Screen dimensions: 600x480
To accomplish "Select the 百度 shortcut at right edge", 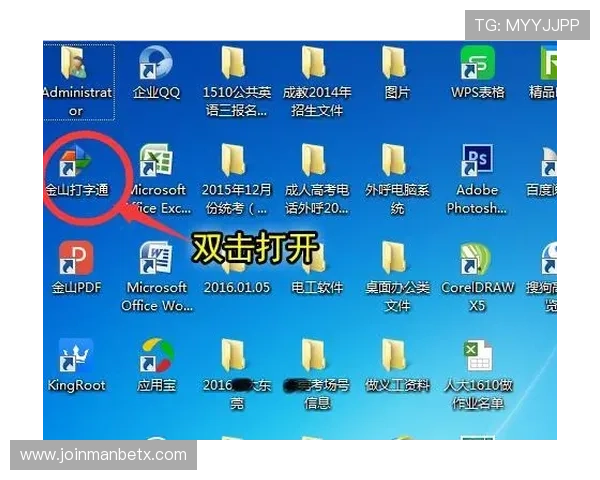I will (x=549, y=161).
